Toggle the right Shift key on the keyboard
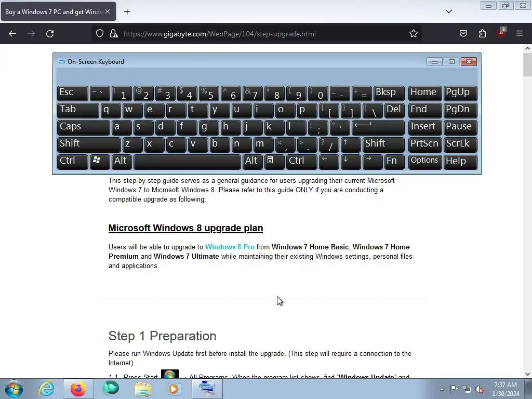The image size is (532, 399). (383, 144)
